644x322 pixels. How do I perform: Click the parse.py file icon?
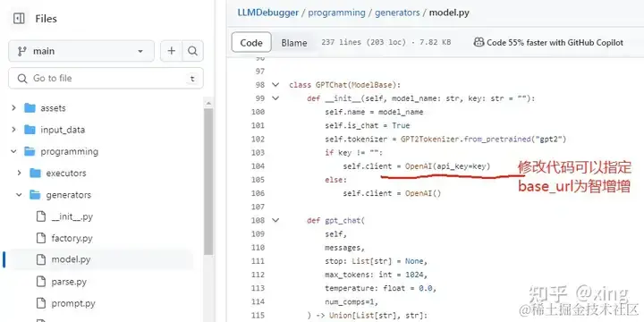40,282
